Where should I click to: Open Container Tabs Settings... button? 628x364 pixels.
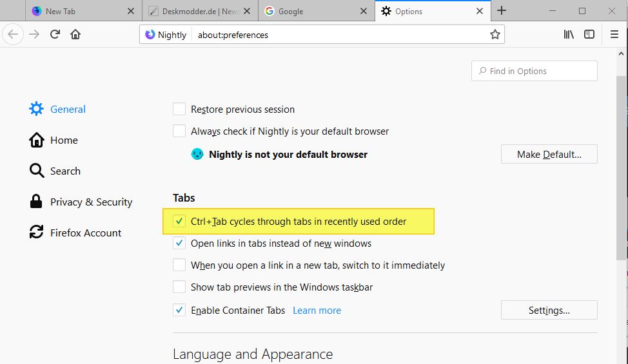(549, 310)
